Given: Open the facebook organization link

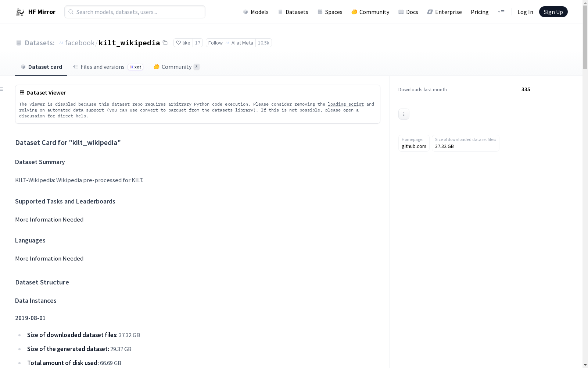Looking at the screenshot, I should [x=80, y=43].
